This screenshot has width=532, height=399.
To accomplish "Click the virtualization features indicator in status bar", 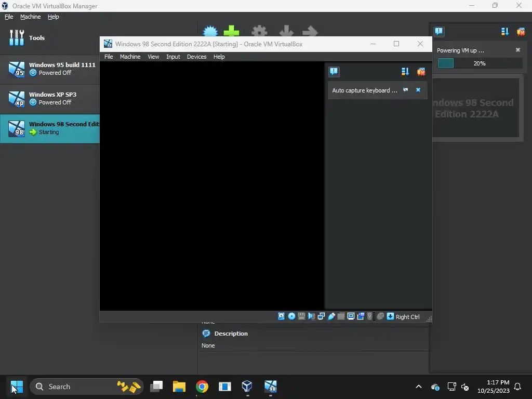I will coord(370,316).
